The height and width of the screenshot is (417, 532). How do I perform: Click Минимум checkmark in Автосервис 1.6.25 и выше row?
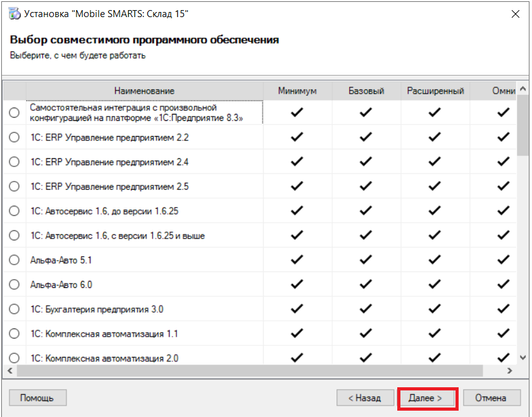coord(297,235)
